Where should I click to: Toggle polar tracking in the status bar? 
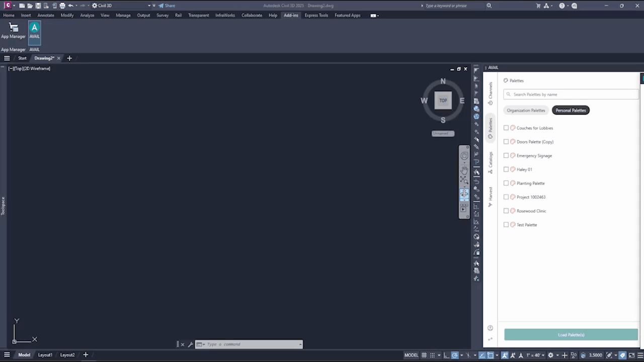click(x=455, y=355)
